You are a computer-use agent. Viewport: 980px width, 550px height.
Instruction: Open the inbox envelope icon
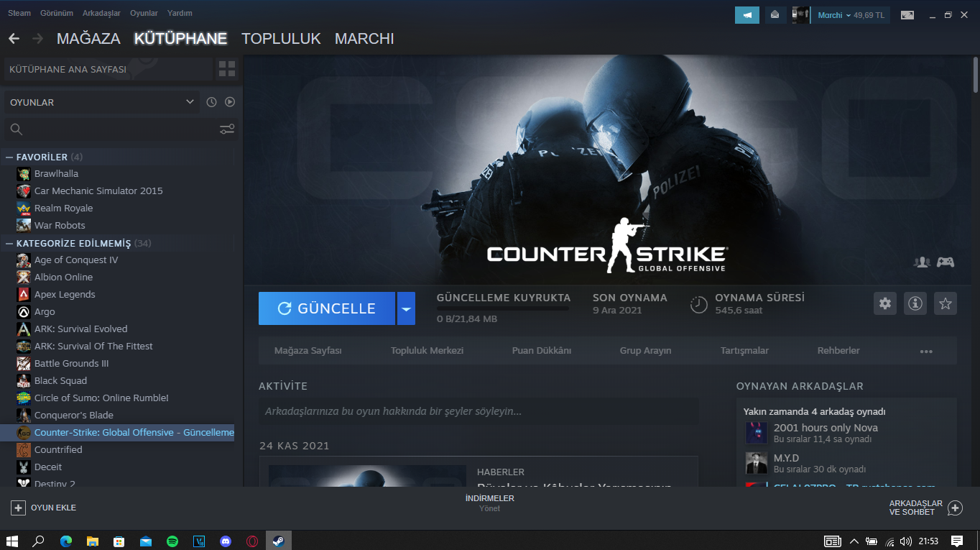pos(775,15)
